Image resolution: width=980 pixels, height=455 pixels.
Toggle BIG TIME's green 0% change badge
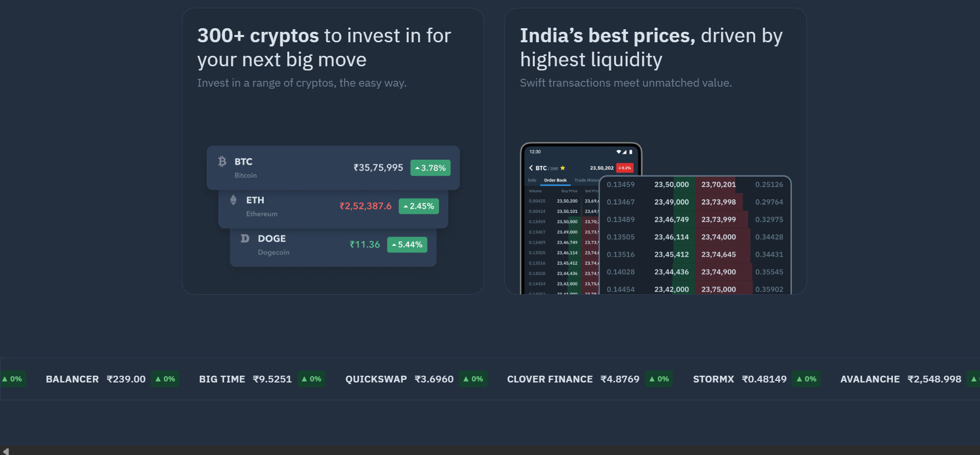[311, 379]
